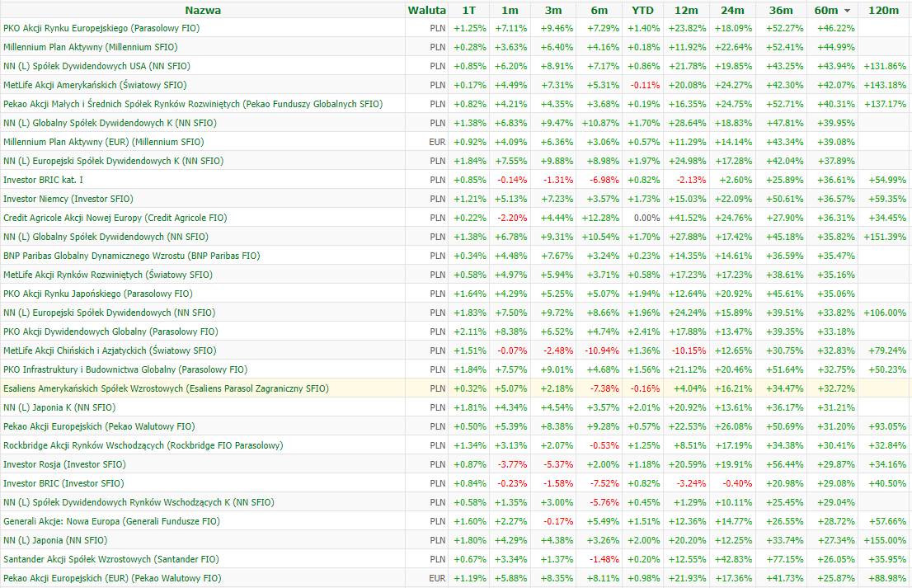This screenshot has height=588, width=912.
Task: Sort by 3m column header
Action: pos(553,11)
